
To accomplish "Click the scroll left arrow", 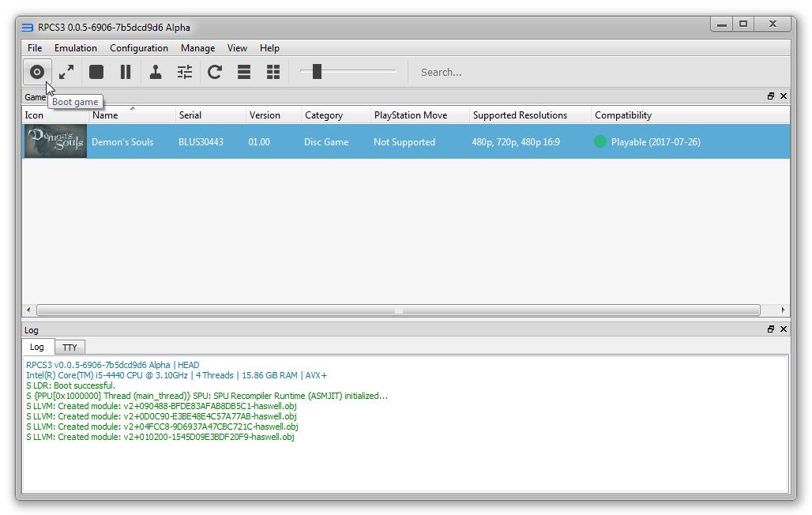I will point(28,310).
